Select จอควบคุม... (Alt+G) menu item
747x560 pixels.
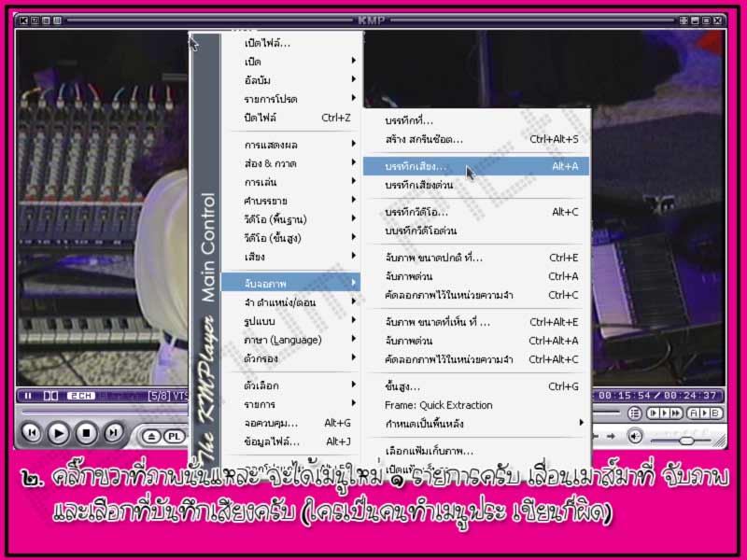tap(290, 423)
